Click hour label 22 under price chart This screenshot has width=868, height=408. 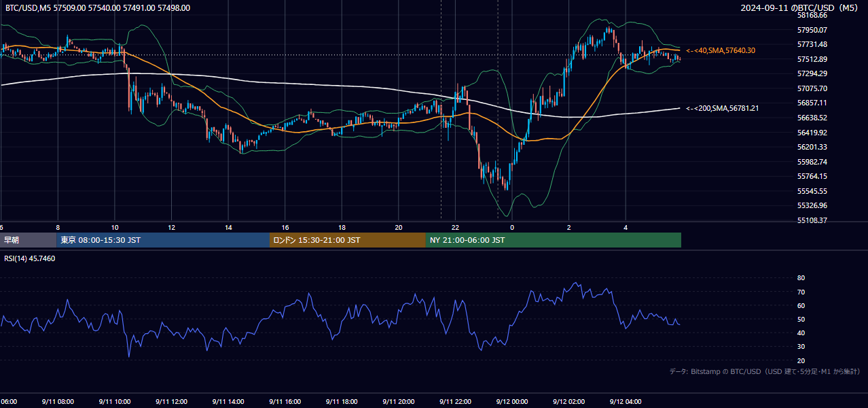click(x=456, y=228)
